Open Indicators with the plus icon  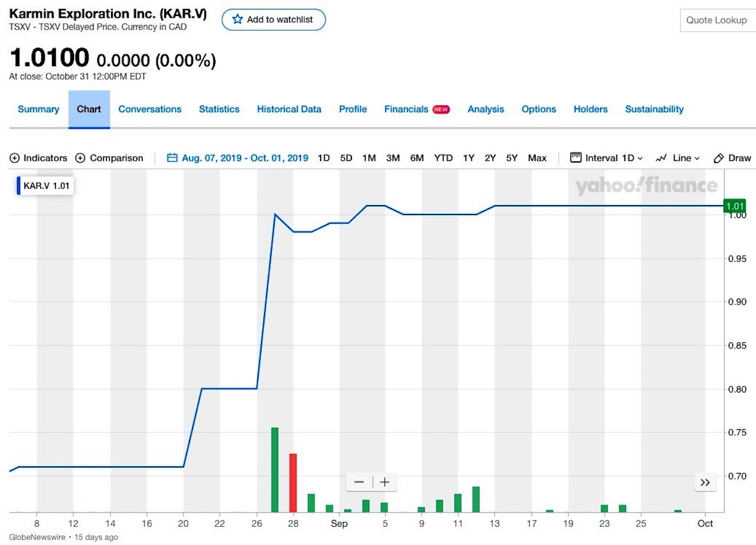click(15, 158)
